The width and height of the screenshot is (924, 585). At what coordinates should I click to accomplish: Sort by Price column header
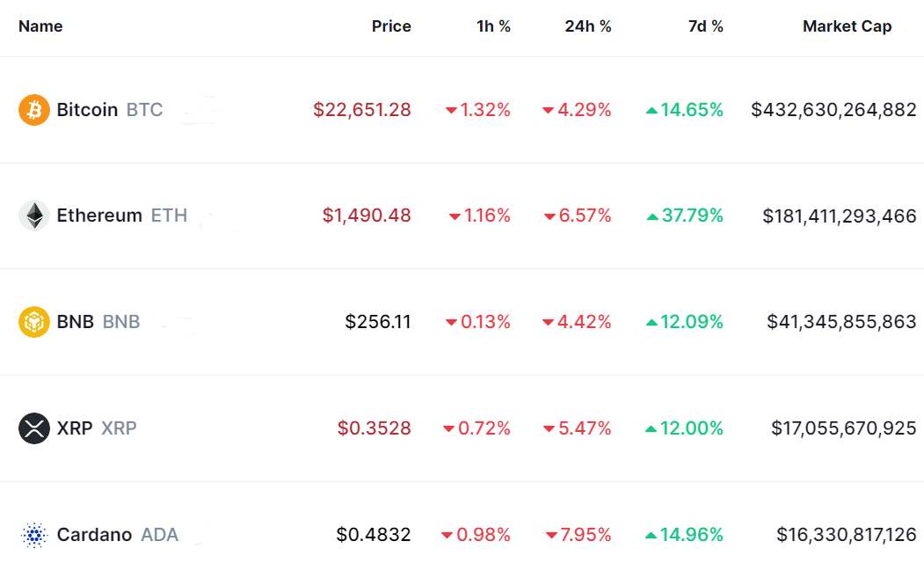click(x=391, y=26)
